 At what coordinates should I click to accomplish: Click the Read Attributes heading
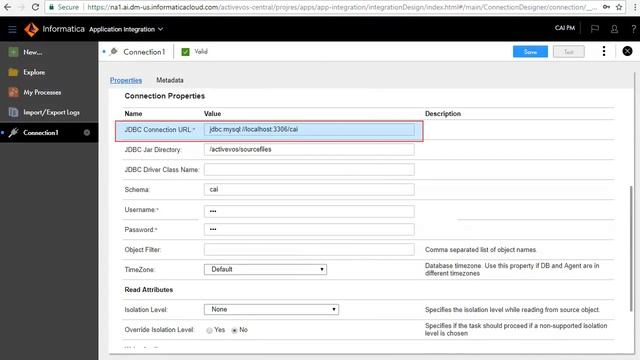point(149,289)
